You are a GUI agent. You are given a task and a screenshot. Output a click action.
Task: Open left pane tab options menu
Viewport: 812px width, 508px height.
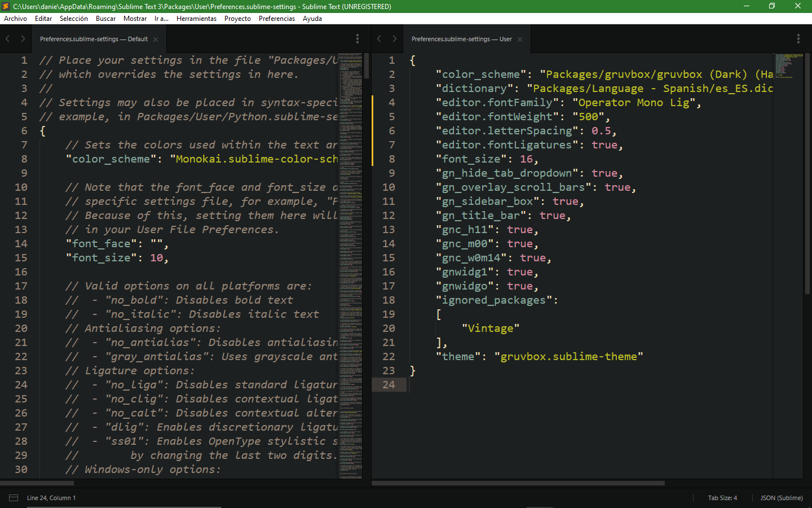[x=358, y=38]
